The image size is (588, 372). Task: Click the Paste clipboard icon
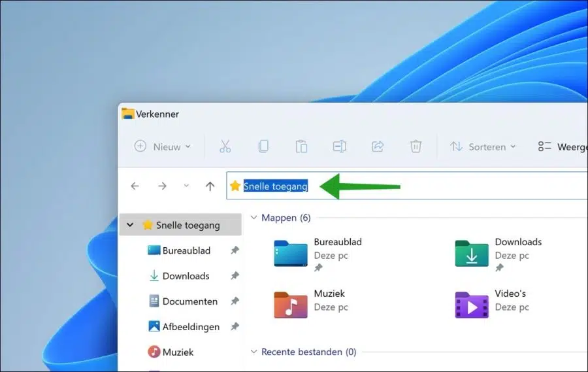[x=301, y=146]
